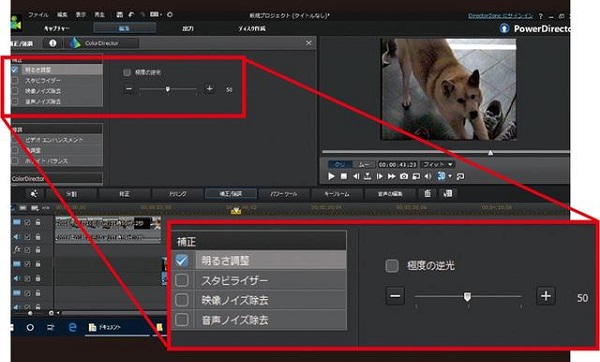Click the パワーツール button

click(x=284, y=194)
